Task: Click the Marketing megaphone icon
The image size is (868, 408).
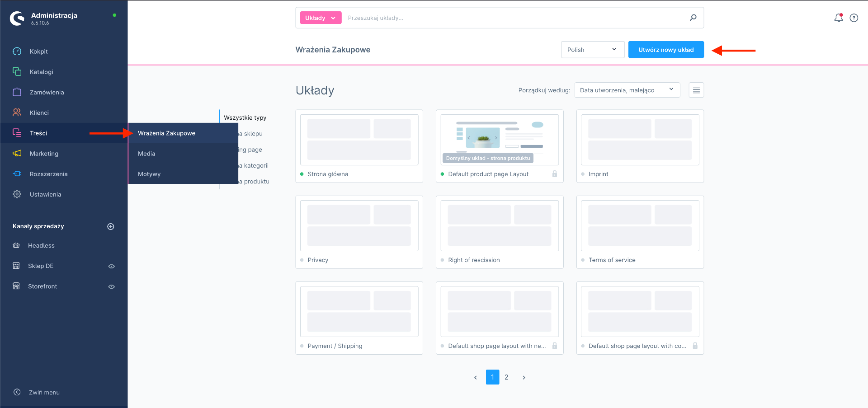Action: pyautogui.click(x=17, y=154)
